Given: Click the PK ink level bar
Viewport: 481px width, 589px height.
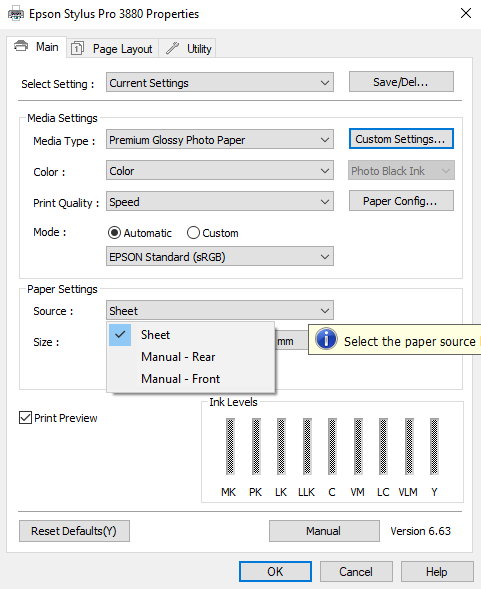Looking at the screenshot, I should [256, 446].
